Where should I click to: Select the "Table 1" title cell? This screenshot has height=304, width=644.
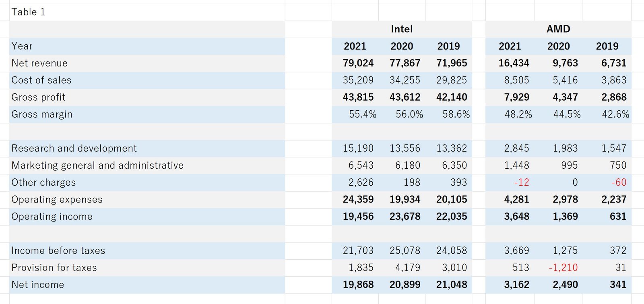coord(28,12)
